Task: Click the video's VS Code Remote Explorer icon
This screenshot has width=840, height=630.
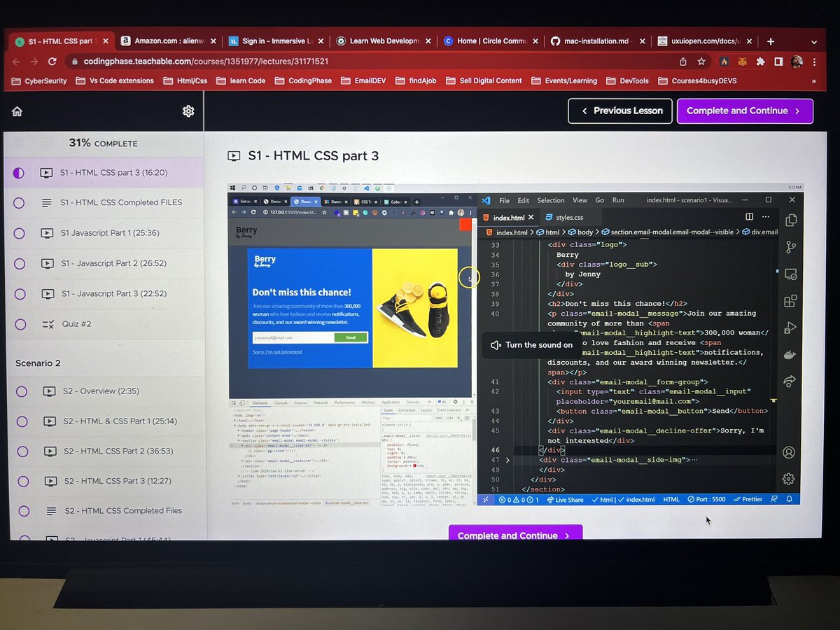Action: coord(790,274)
